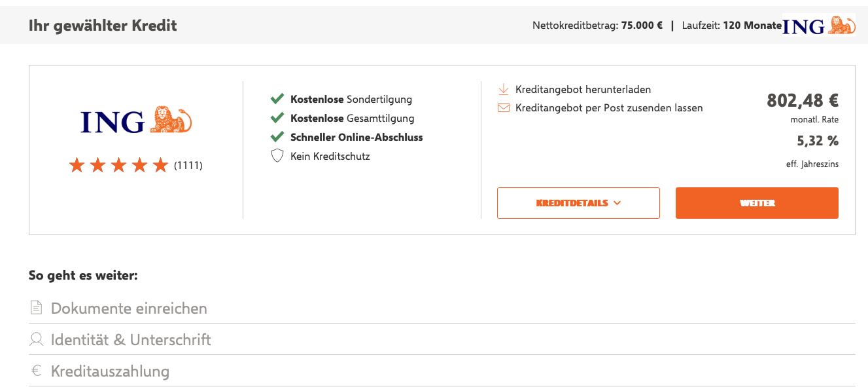The image size is (868, 391).
Task: Click the checkmark next to Kostenlose Sondertilgung
Action: click(277, 100)
